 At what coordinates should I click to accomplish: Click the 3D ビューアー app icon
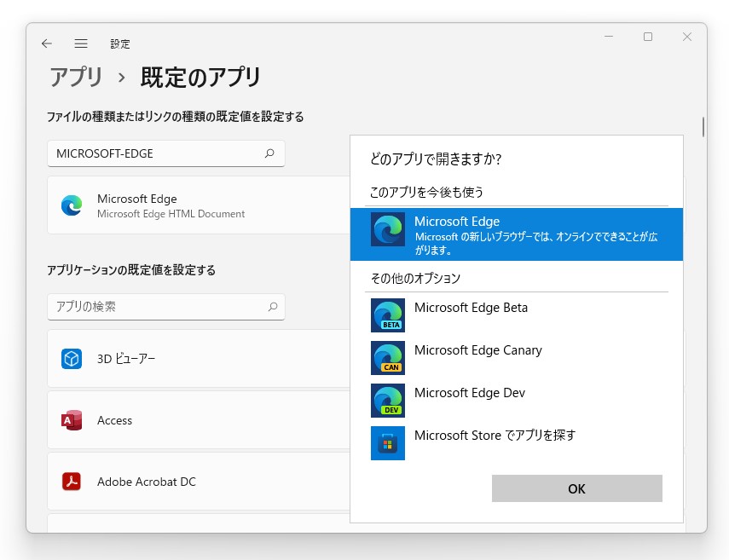point(72,359)
